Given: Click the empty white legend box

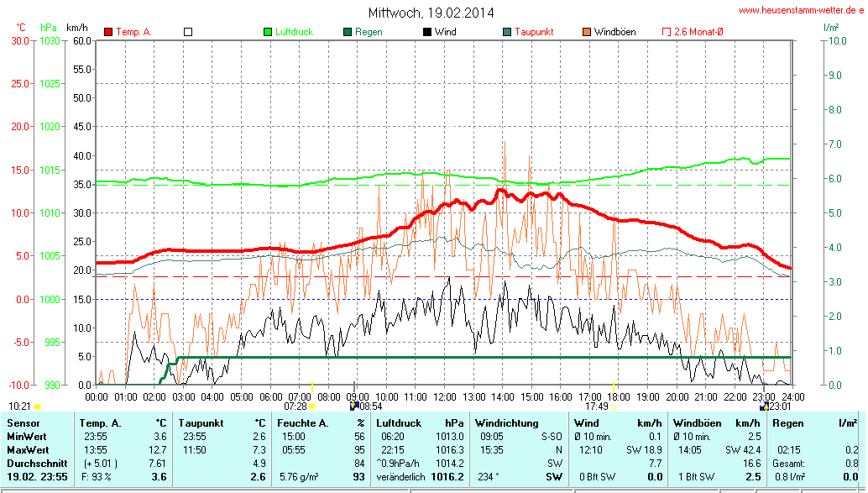Looking at the screenshot, I should 188,32.
